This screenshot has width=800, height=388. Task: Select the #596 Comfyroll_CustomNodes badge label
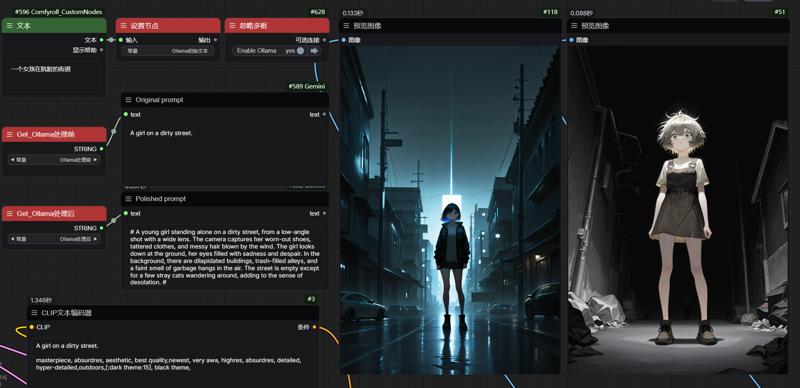58,12
